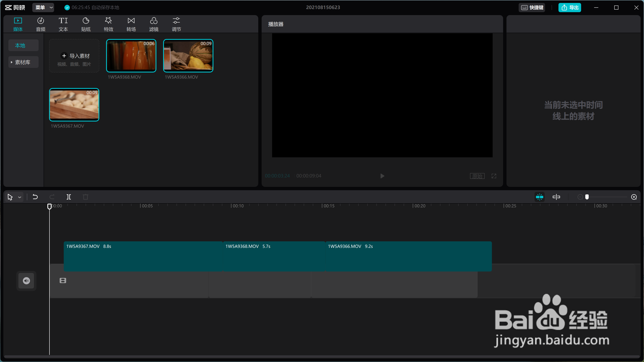The width and height of the screenshot is (644, 362).
Task: Switch to the 音频 audio tab
Action: (40, 24)
